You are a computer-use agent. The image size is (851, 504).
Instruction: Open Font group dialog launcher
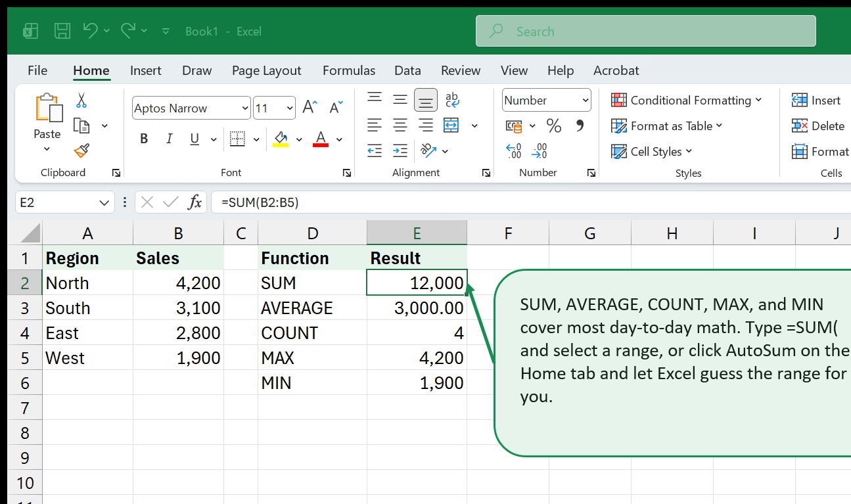pos(346,173)
